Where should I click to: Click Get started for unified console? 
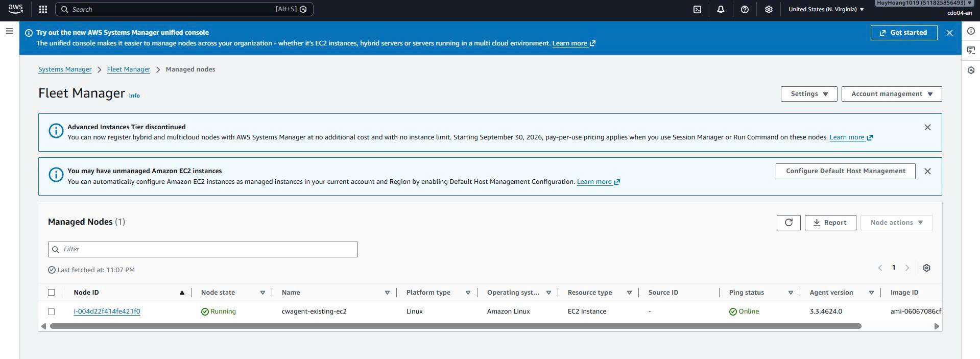pyautogui.click(x=904, y=33)
